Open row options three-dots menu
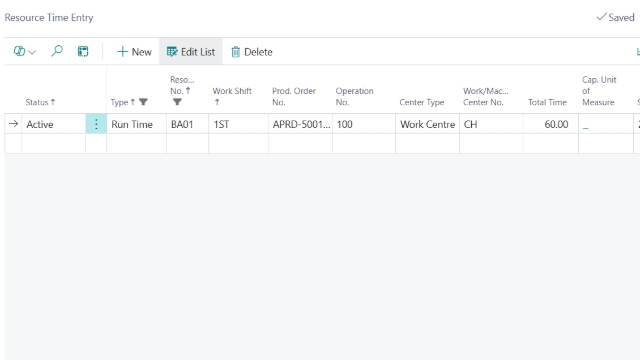The image size is (640, 360). [x=96, y=124]
